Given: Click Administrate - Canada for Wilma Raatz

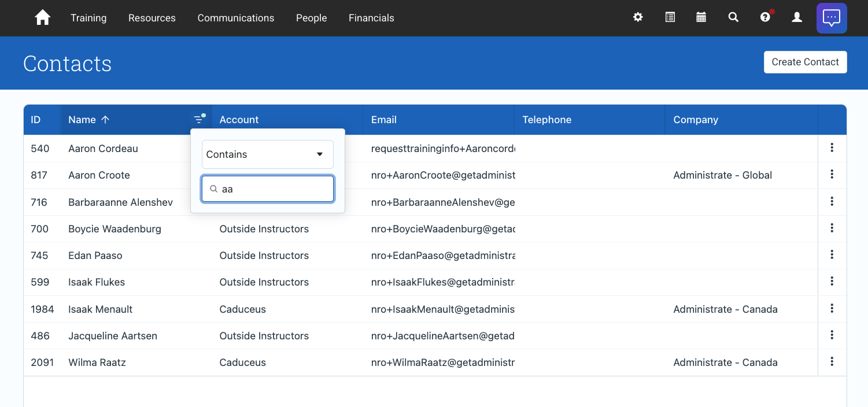Looking at the screenshot, I should (x=725, y=362).
